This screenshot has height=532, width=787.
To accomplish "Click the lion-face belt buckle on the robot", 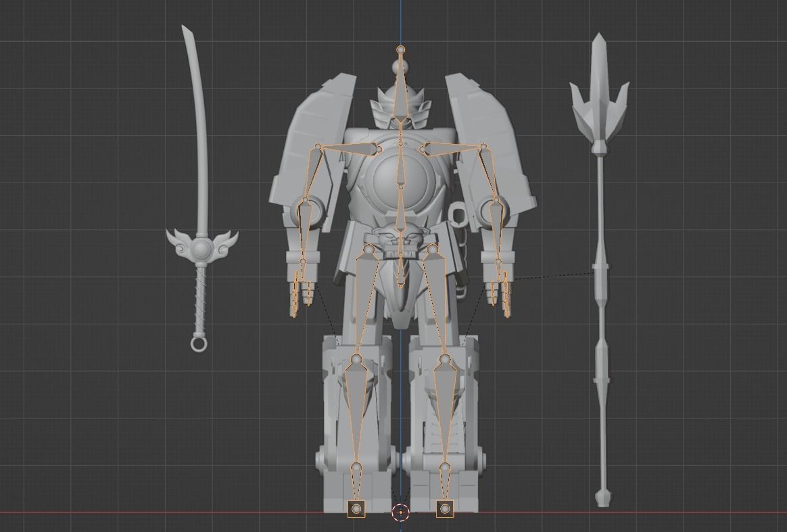I will (400, 242).
